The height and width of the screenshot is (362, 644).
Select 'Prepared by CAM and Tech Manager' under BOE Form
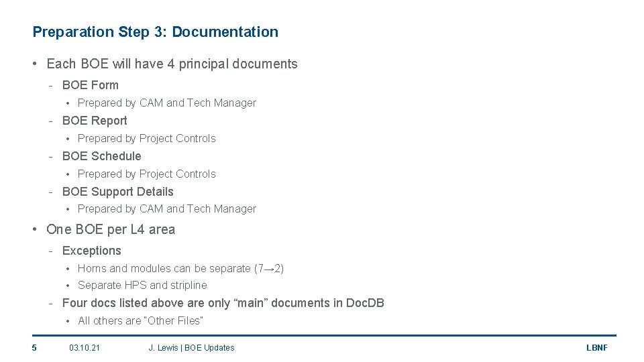coord(167,103)
